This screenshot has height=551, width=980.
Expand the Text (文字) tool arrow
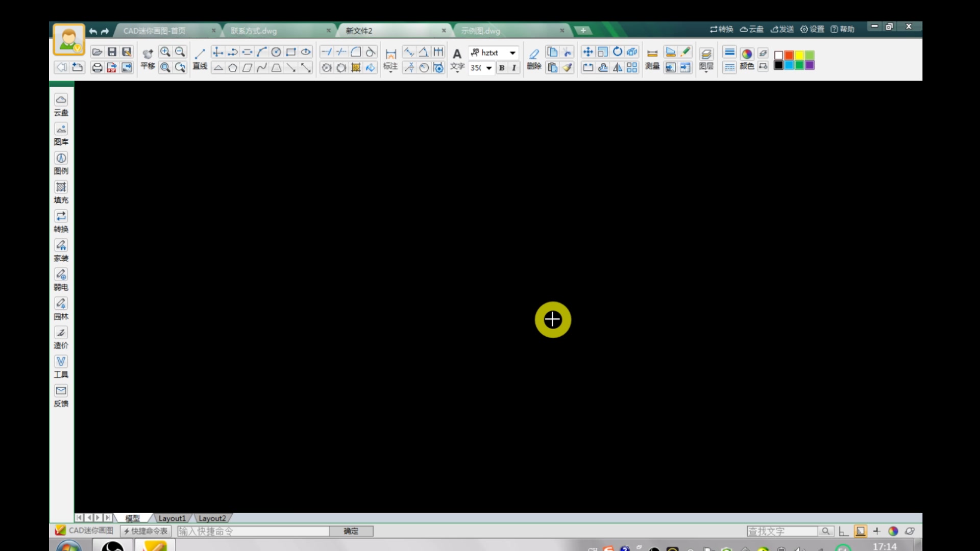(x=457, y=72)
